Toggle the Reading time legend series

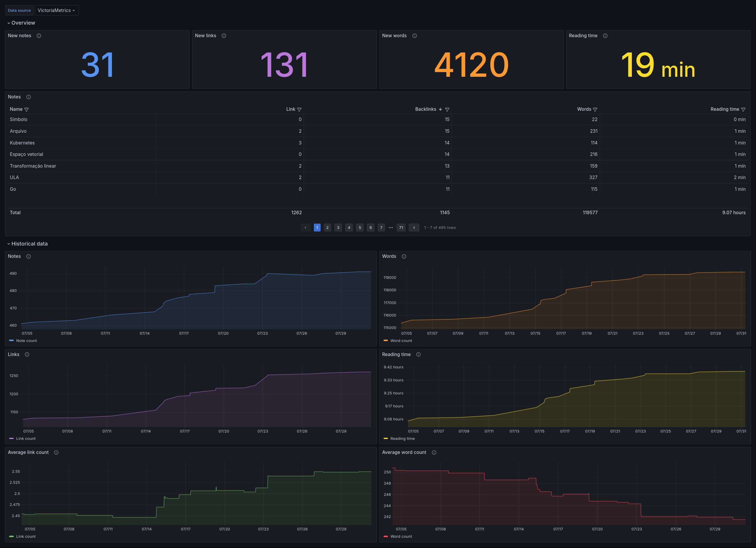(402, 439)
